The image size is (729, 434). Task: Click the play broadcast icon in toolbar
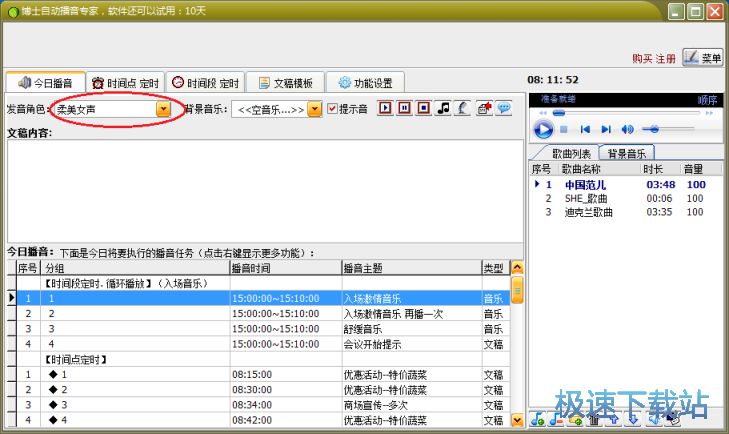click(x=385, y=109)
